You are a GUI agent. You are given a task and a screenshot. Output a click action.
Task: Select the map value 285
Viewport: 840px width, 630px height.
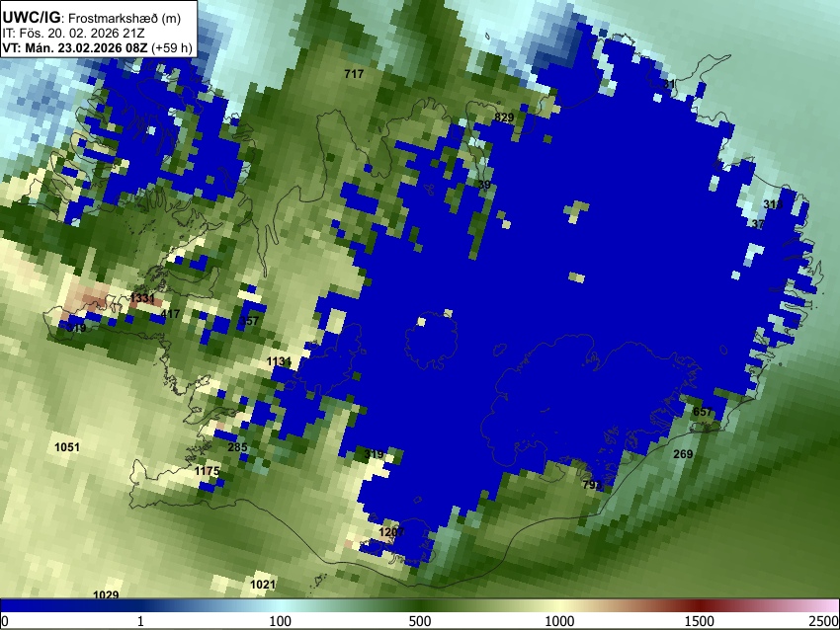coord(237,447)
